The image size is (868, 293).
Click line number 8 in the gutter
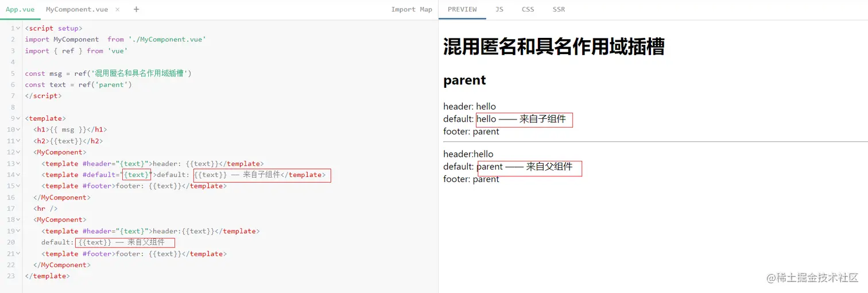(12, 107)
